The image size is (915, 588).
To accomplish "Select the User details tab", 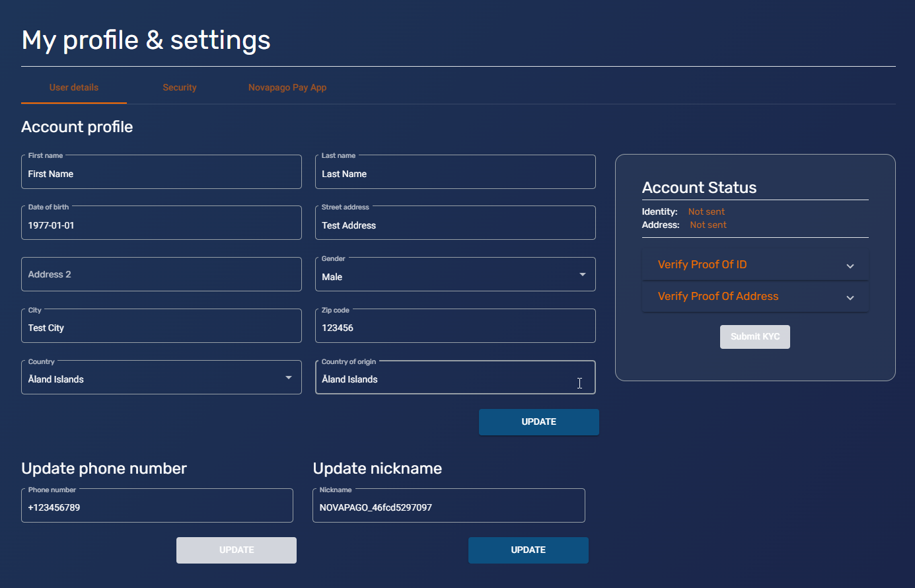I will pyautogui.click(x=74, y=87).
